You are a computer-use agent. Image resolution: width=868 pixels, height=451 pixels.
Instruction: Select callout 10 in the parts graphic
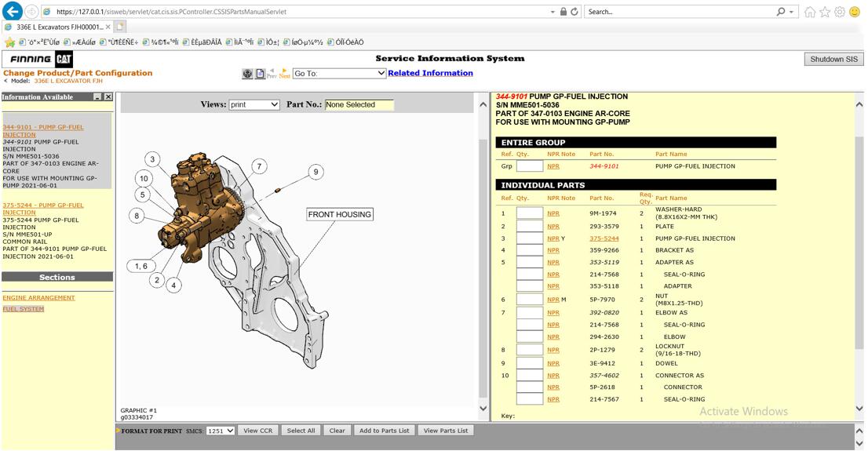pyautogui.click(x=144, y=178)
